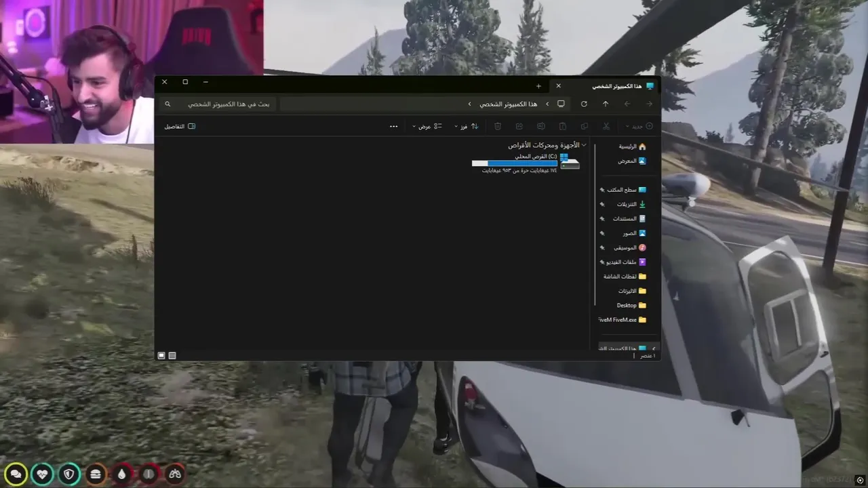The width and height of the screenshot is (868, 488).
Task: Click the heart health HUD icon
Action: (x=42, y=474)
